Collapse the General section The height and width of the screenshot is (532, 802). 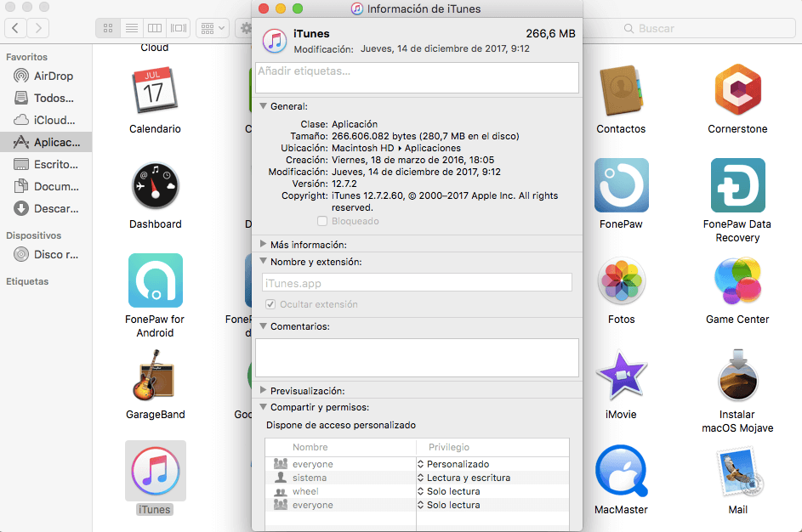point(263,106)
